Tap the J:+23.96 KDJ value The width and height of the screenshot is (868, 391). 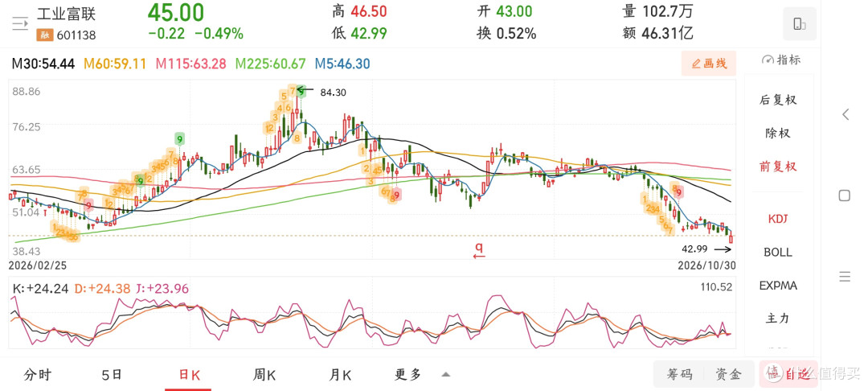(x=162, y=289)
